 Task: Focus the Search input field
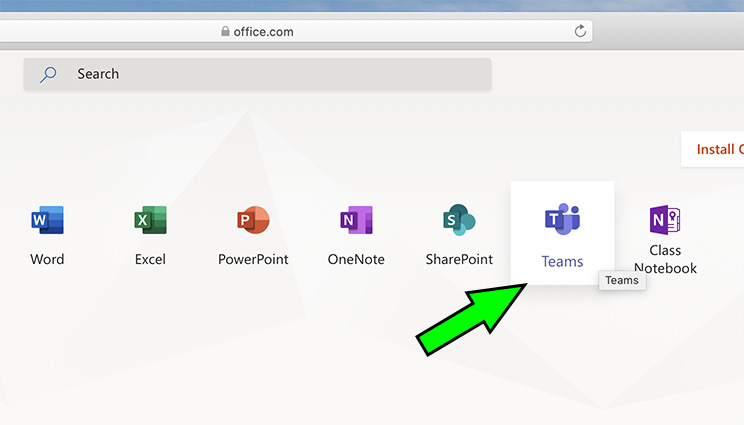(258, 74)
